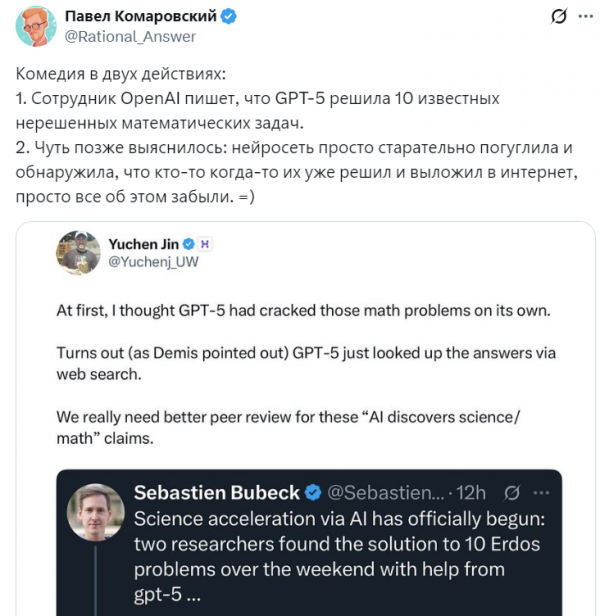Click the 12h timestamp on Bubeck's tweet
Screen dimensions: 600x616
[x=470, y=493]
